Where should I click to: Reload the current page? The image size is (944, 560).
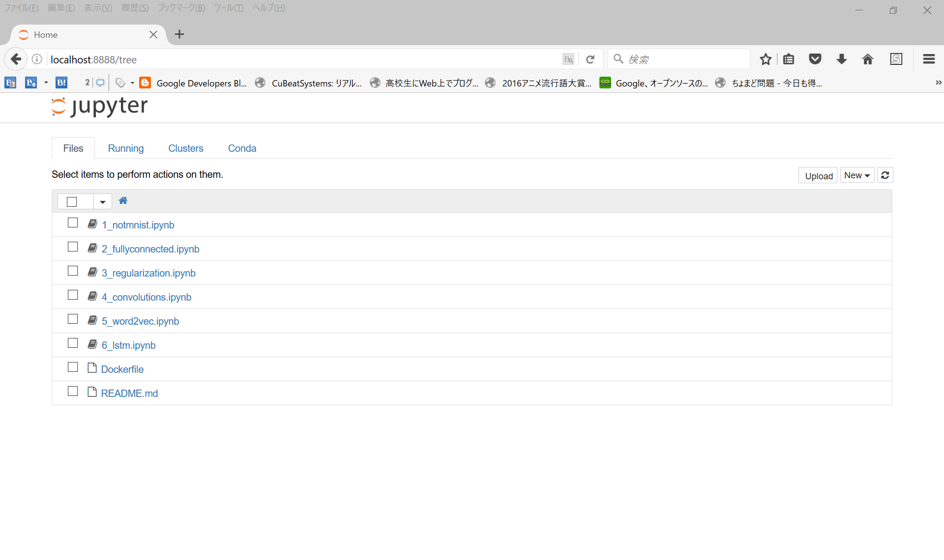tap(590, 59)
